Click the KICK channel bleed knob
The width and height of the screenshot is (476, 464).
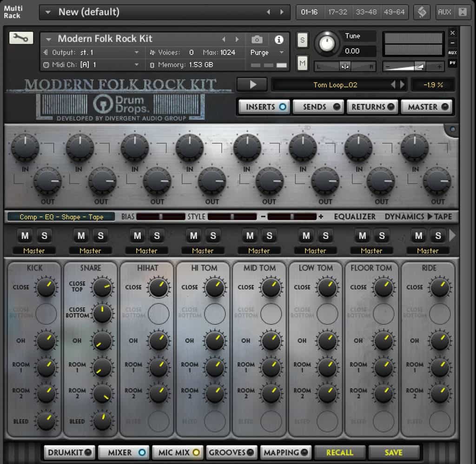point(46,421)
